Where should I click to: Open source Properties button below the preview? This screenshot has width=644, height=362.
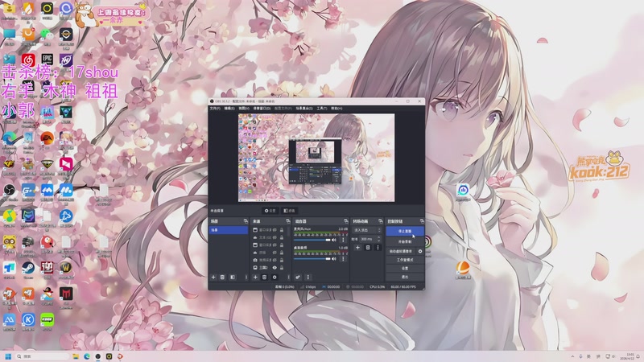pyautogui.click(x=270, y=211)
